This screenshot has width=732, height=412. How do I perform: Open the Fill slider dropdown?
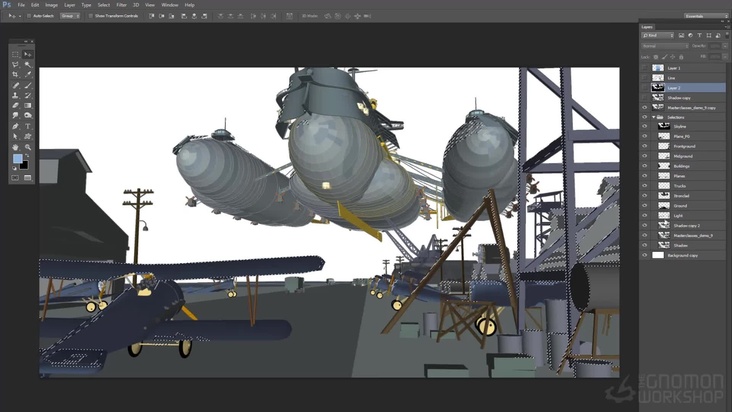pyautogui.click(x=725, y=57)
